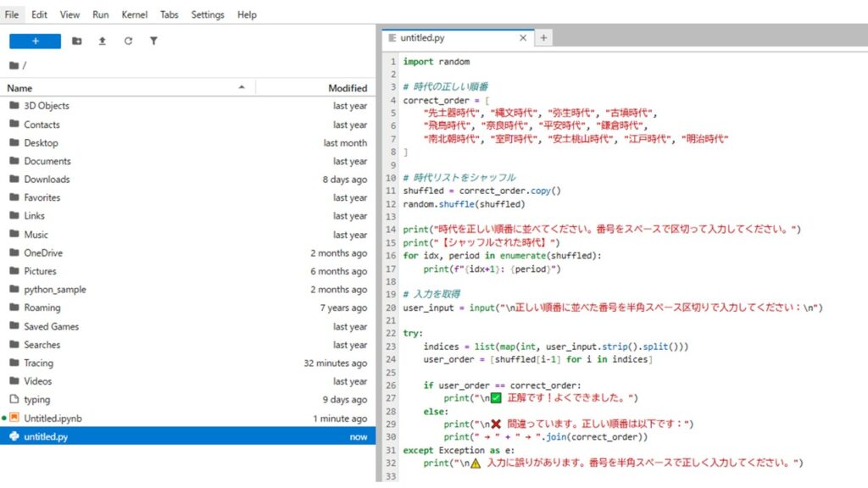The width and height of the screenshot is (868, 488).
Task: Select the Favorites folder icon
Action: [x=14, y=197]
